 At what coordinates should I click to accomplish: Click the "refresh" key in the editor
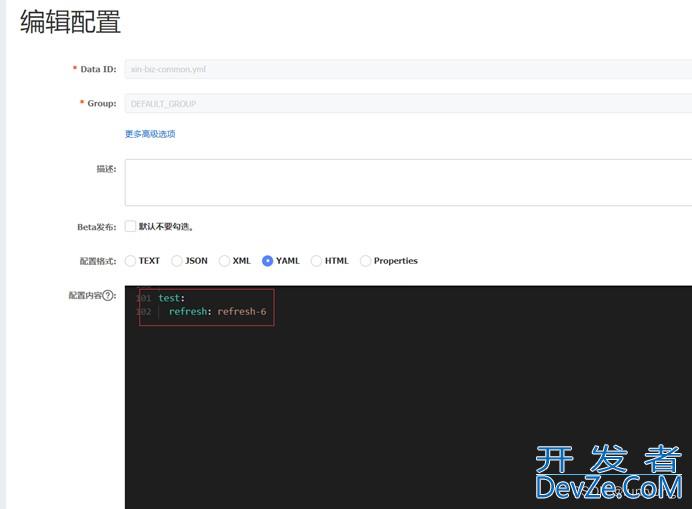click(188, 312)
